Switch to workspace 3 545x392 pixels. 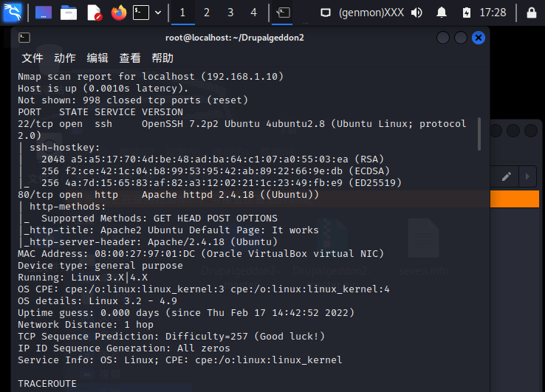click(230, 13)
